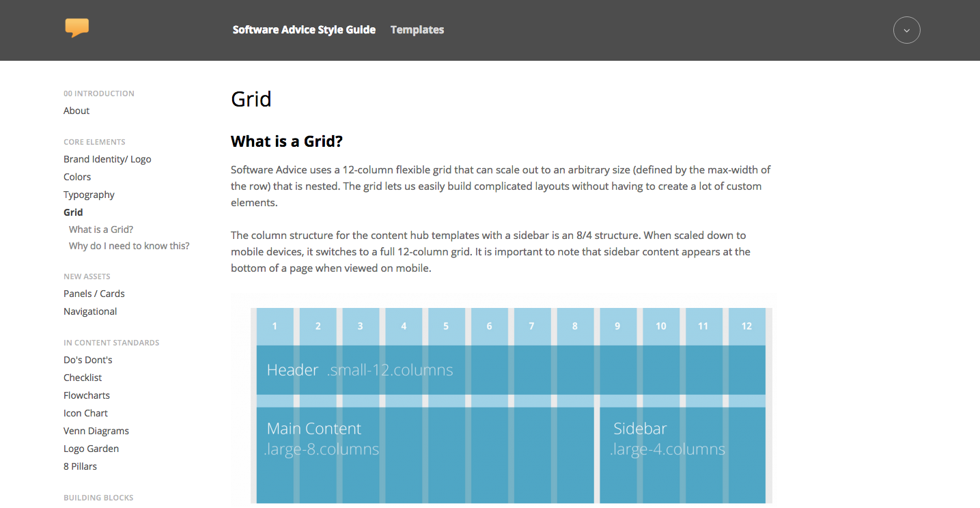Open Software Advice Style Guide tab

tap(304, 30)
